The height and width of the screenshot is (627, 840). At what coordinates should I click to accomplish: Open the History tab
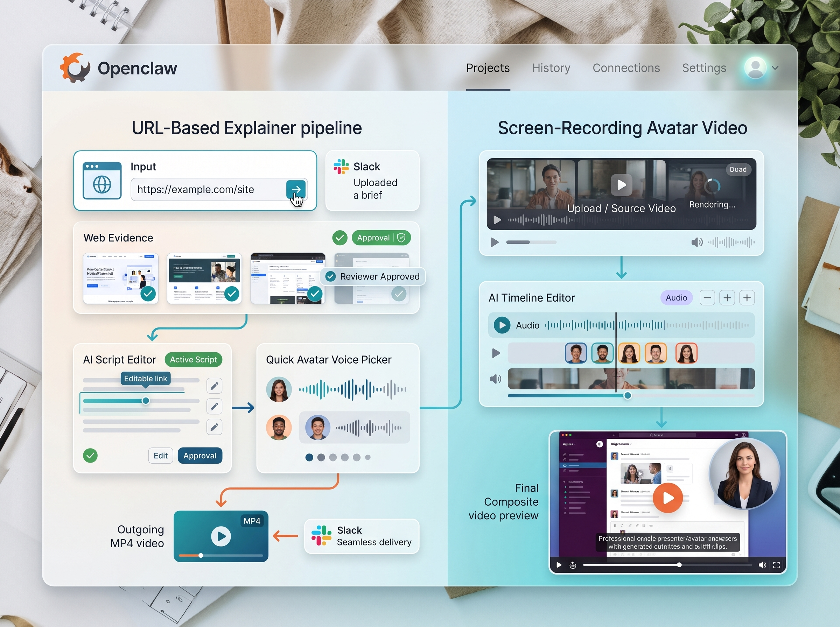(551, 68)
